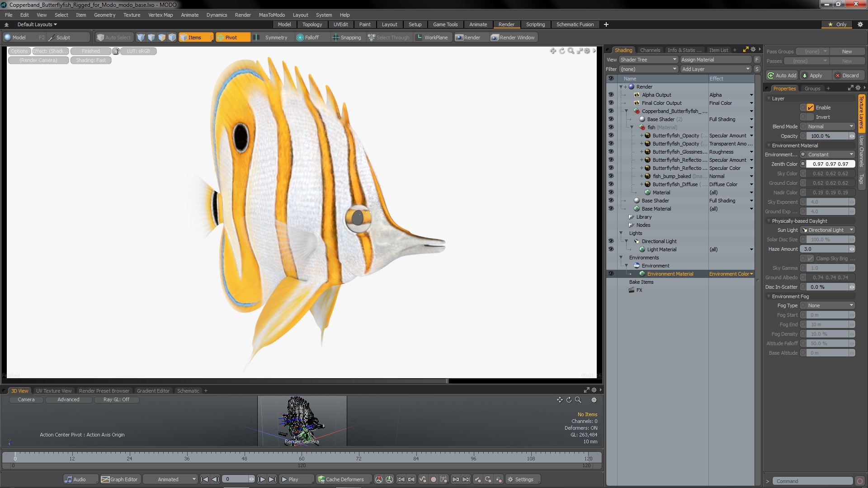Switch to the UVEdit layout tab
This screenshot has height=488, width=868.
(x=340, y=24)
